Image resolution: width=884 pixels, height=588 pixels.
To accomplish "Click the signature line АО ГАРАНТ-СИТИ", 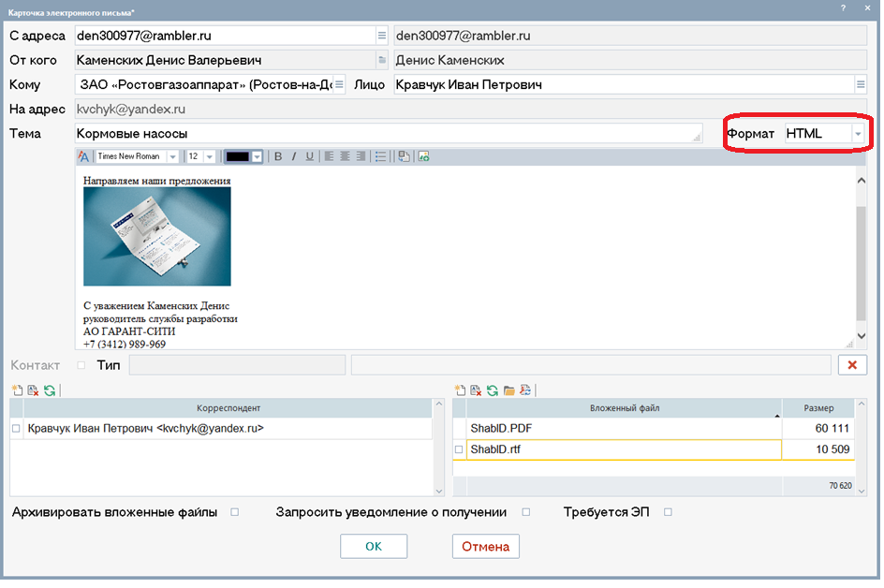I will (129, 331).
